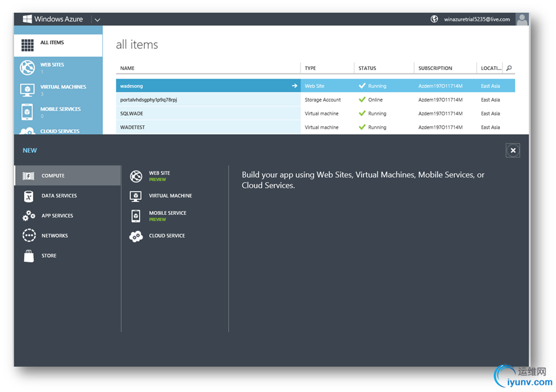Click the Data Services database icon
This screenshot has height=392, width=556.
[x=28, y=196]
